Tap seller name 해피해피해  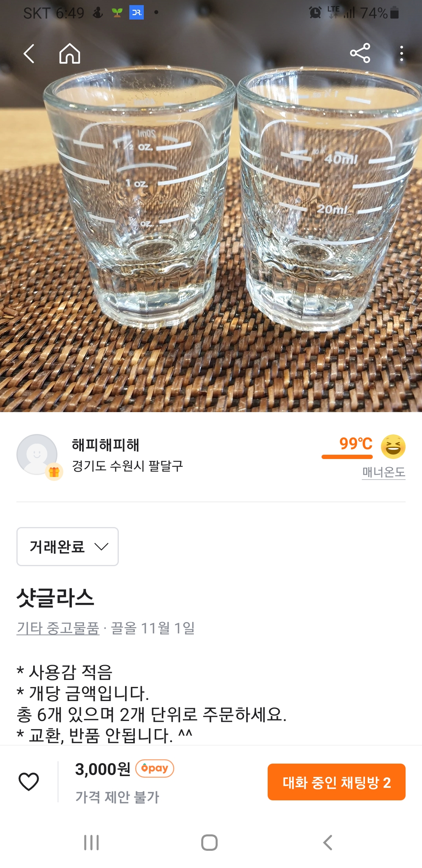coord(105,445)
